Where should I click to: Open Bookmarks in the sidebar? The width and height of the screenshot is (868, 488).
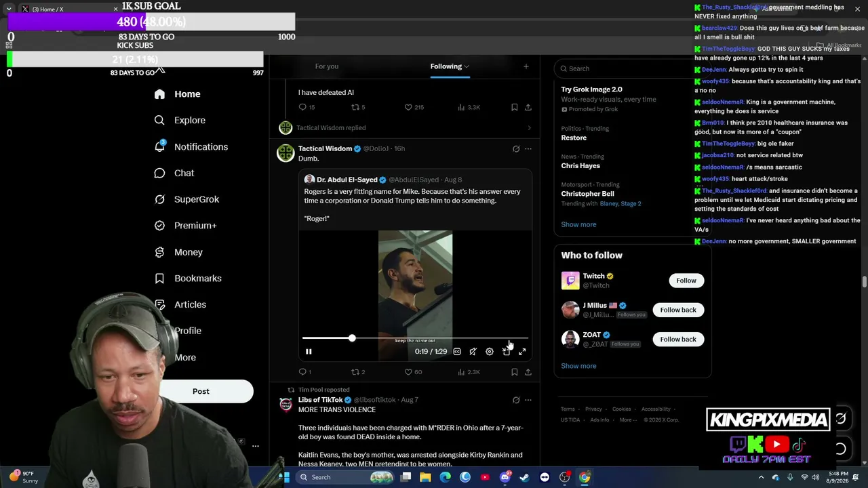coord(188,279)
